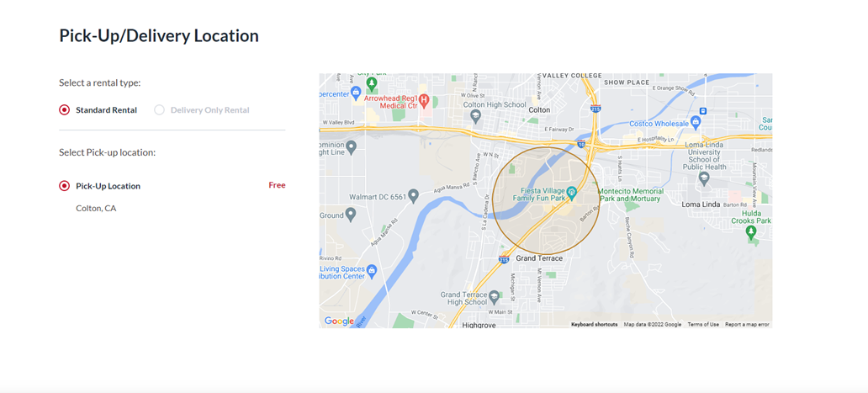The height and width of the screenshot is (393, 868).
Task: Select the Standard Rental radio button
Action: [x=65, y=110]
